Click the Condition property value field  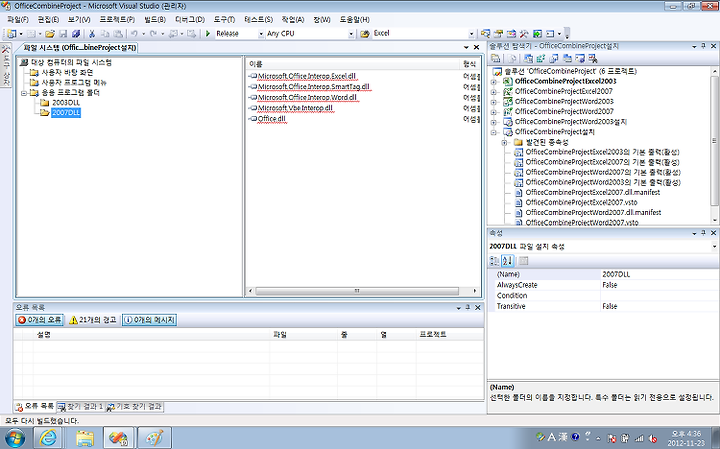658,296
